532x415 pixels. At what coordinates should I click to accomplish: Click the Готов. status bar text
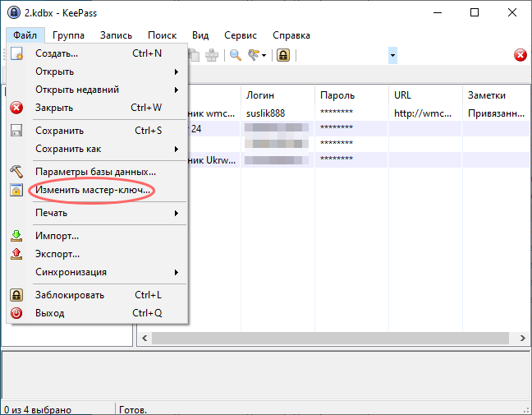[x=133, y=410]
